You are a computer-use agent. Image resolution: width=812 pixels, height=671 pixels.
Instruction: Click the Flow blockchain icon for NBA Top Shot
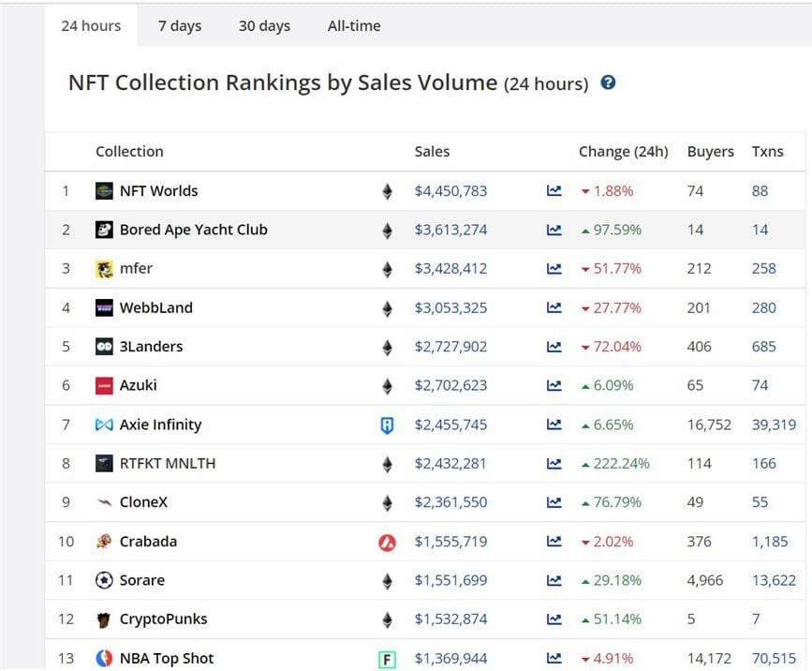click(x=387, y=658)
